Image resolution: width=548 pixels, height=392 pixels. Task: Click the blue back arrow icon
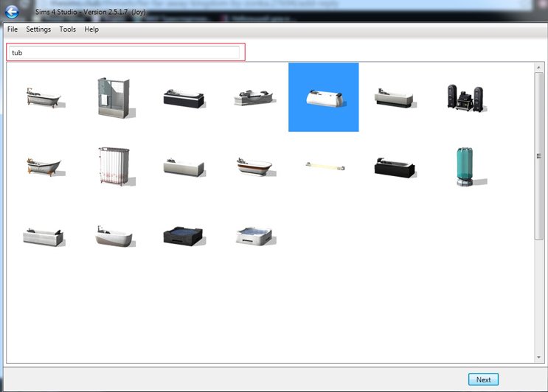[12, 11]
